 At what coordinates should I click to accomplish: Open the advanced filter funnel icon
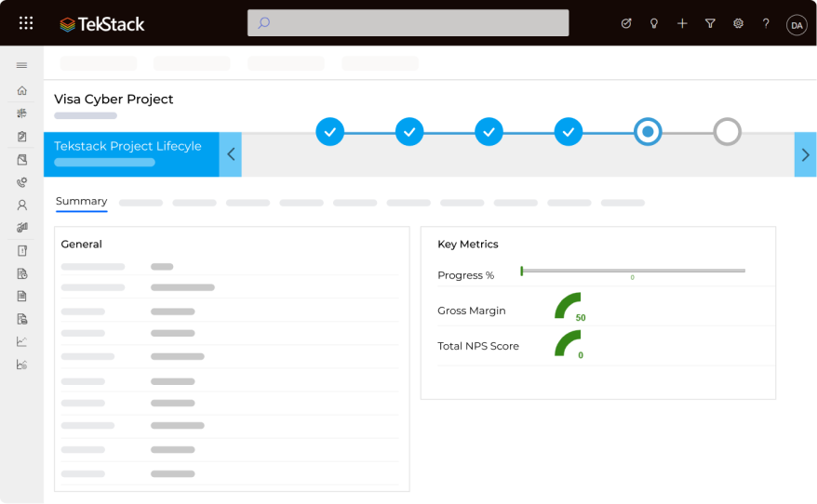710,23
